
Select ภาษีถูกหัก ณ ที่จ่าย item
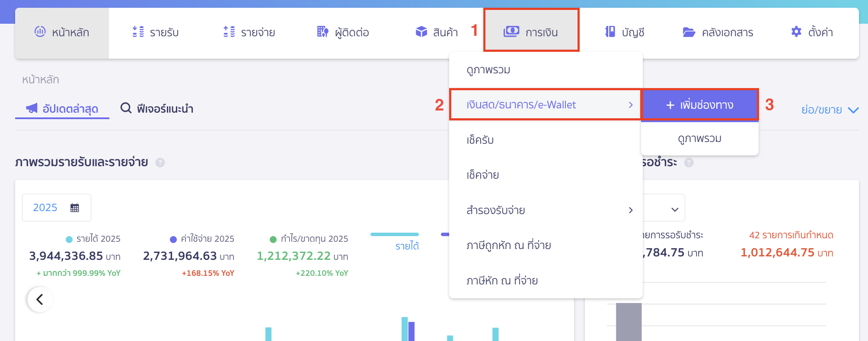coord(546,245)
